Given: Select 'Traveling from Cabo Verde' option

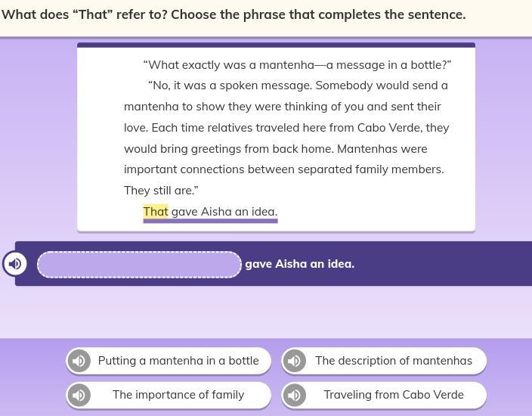Looking at the screenshot, I should pos(384,395).
